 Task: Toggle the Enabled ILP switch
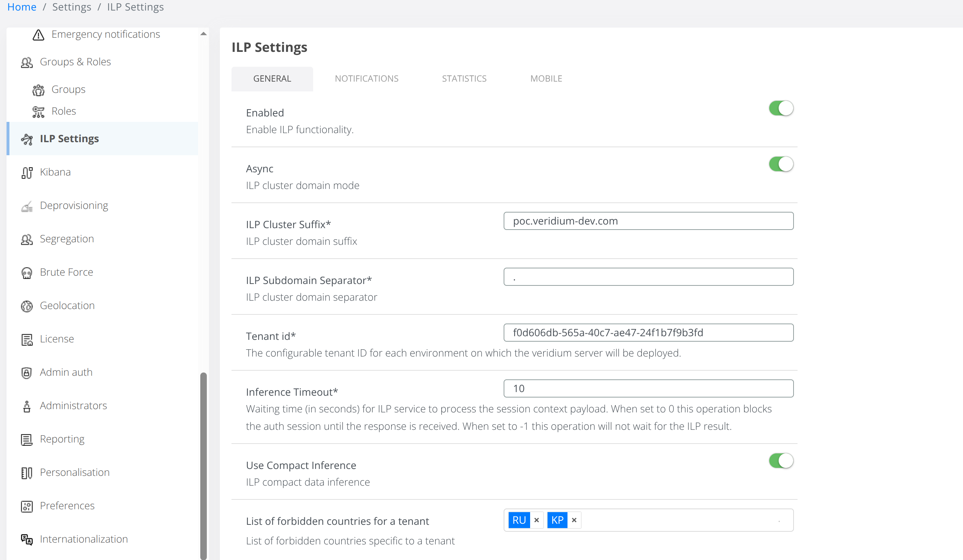coord(781,108)
